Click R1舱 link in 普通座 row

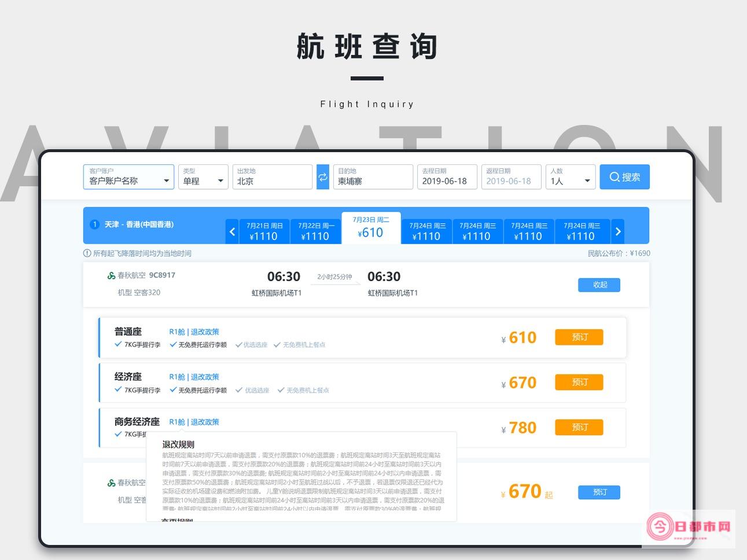click(177, 332)
